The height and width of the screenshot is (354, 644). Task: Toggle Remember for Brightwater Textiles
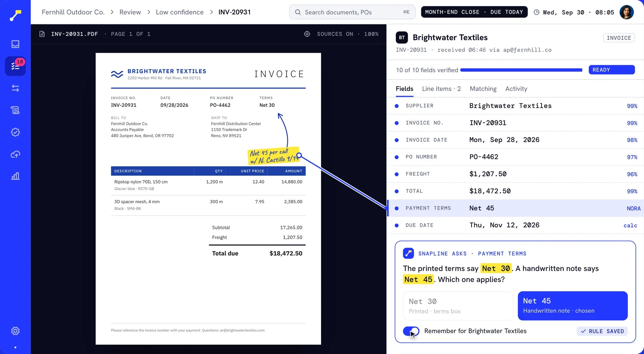point(411,331)
